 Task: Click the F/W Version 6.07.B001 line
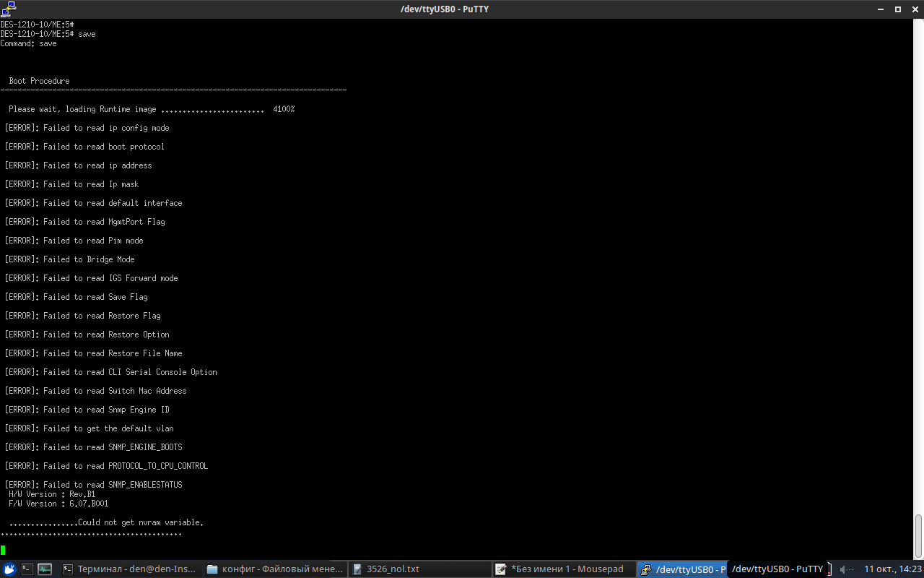point(58,504)
